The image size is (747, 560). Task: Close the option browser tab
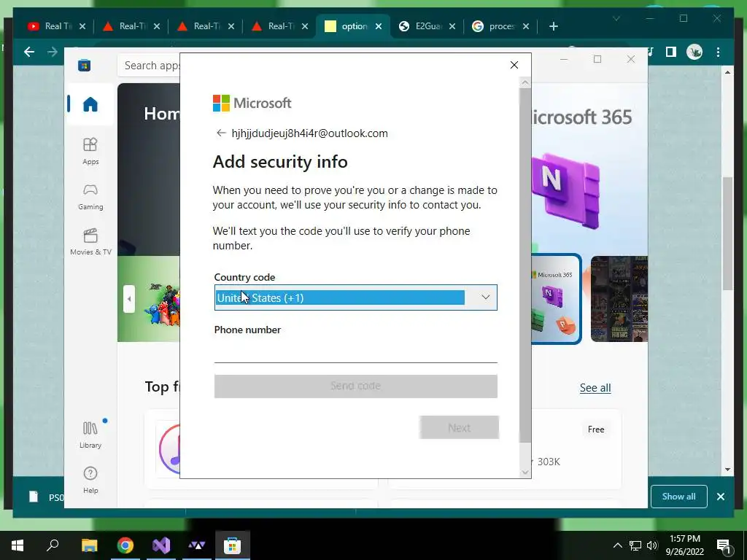point(379,26)
